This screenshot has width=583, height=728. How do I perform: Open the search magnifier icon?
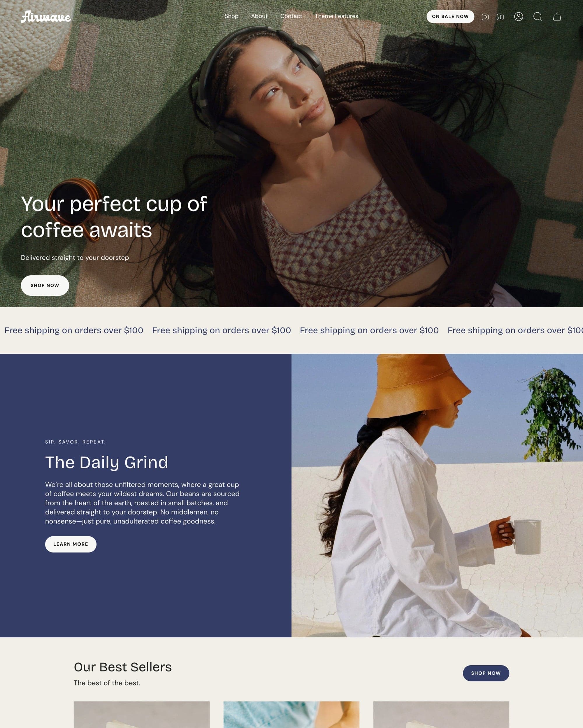[x=538, y=17]
